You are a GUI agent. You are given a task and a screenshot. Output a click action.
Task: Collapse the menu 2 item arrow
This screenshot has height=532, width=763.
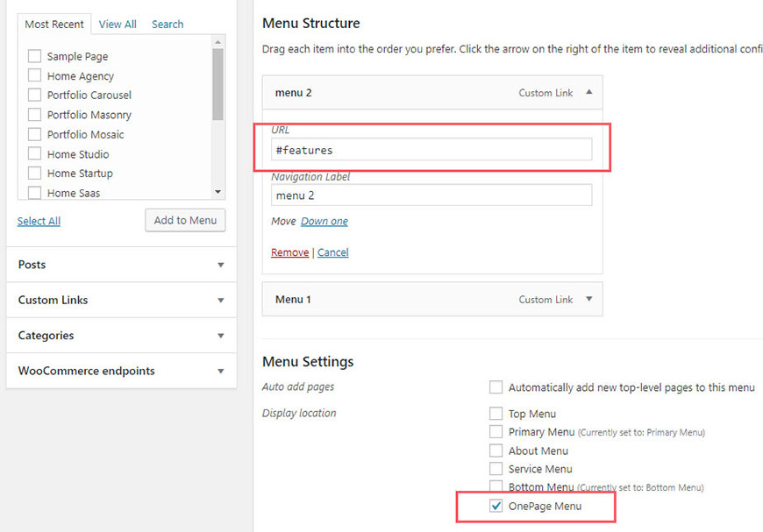(x=588, y=92)
